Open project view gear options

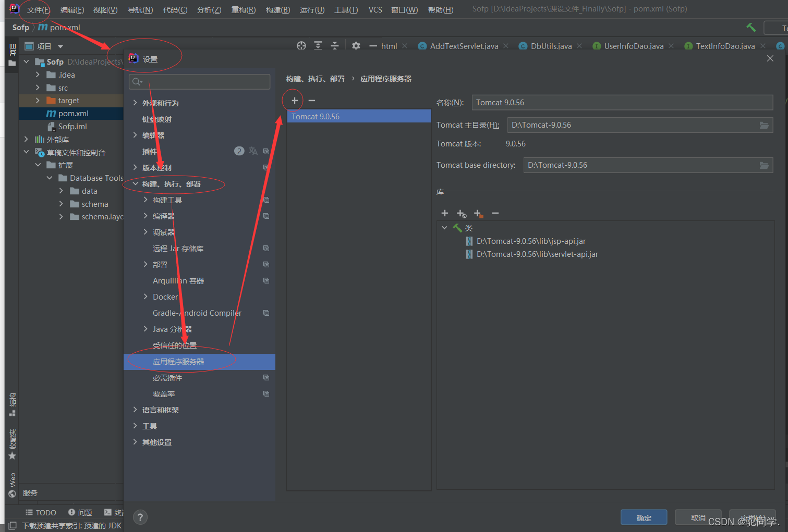pyautogui.click(x=356, y=46)
